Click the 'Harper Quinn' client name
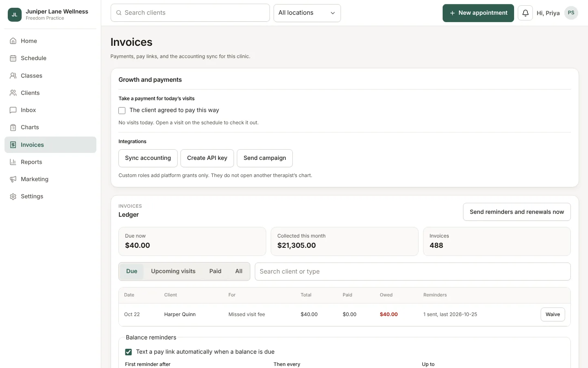The width and height of the screenshot is (588, 368). pos(180,314)
